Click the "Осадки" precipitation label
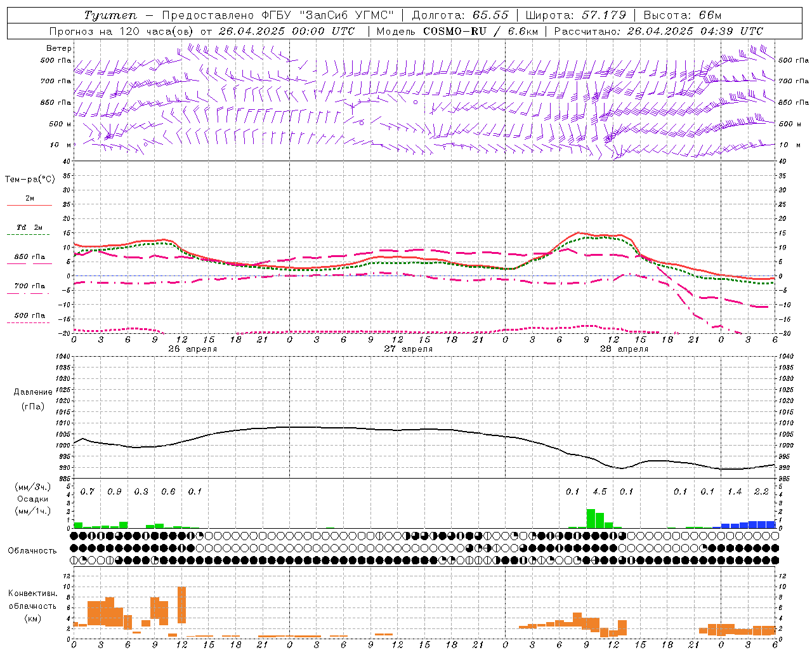The width and height of the screenshot is (812, 650). tap(32, 499)
